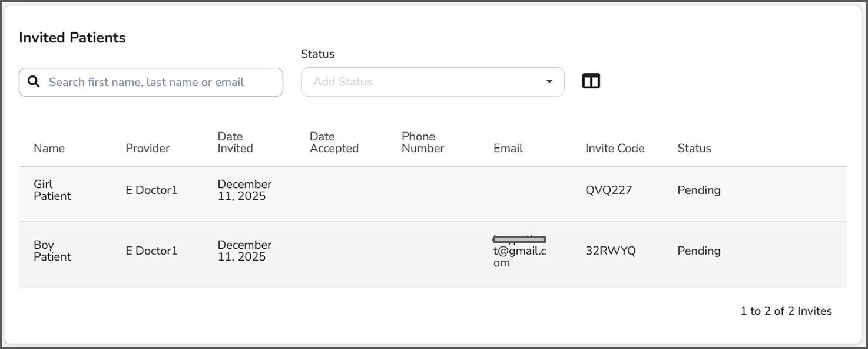This screenshot has height=349, width=868.
Task: Click Pending status for Boy Patient
Action: coord(698,251)
